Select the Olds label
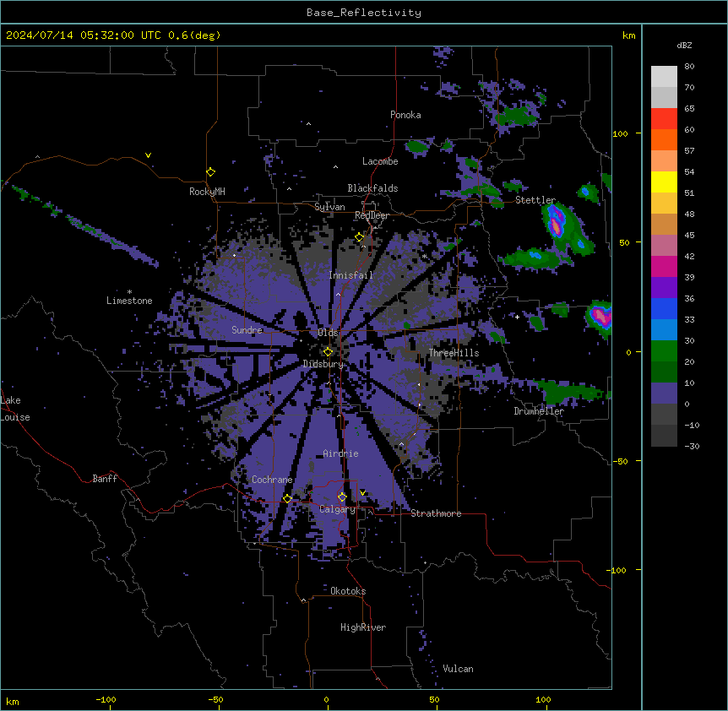728x711 pixels. pyautogui.click(x=328, y=333)
